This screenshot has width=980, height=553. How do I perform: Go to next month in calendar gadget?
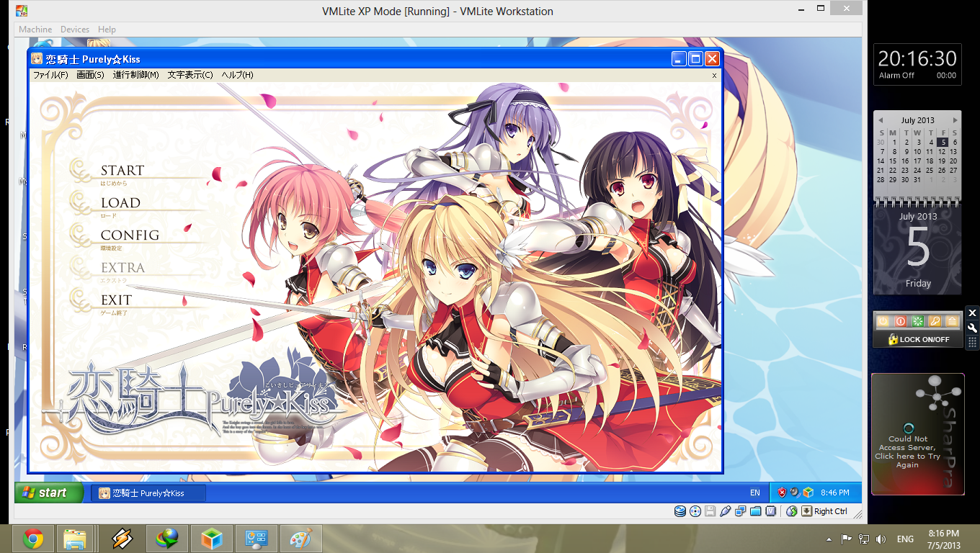click(x=955, y=120)
